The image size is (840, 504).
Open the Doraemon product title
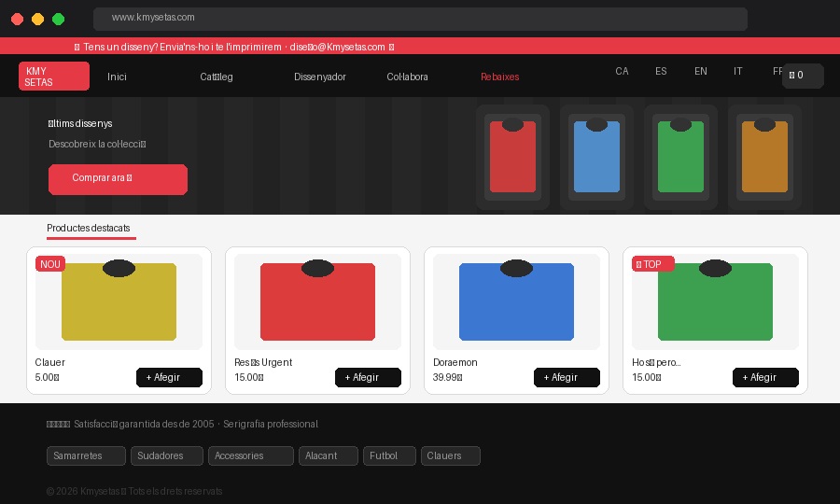[455, 363]
